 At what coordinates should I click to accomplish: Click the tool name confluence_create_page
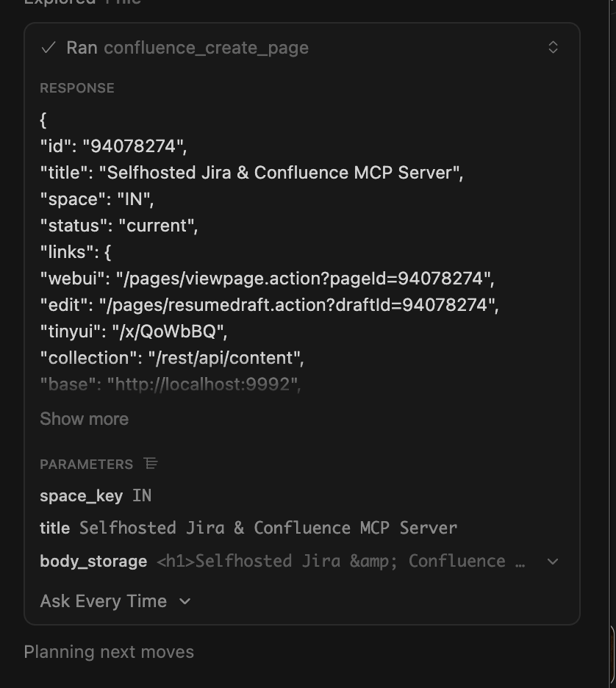coord(206,47)
